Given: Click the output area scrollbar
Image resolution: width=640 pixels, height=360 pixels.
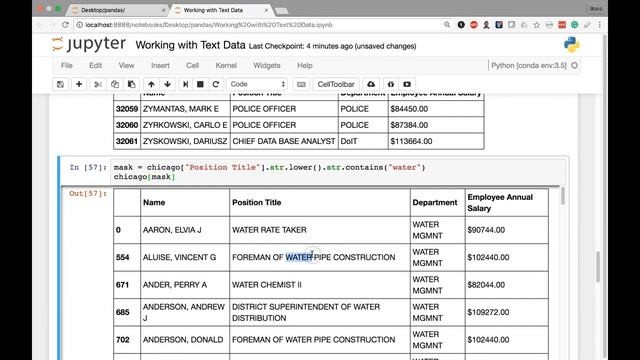Looking at the screenshot, I should click(563, 197).
